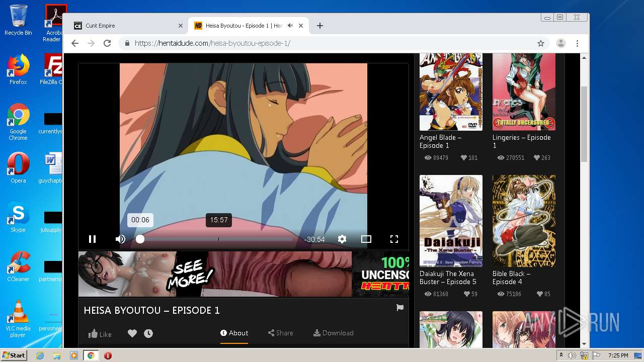644x362 pixels.
Task: Open Recycle Bin on desktop
Action: (18, 20)
